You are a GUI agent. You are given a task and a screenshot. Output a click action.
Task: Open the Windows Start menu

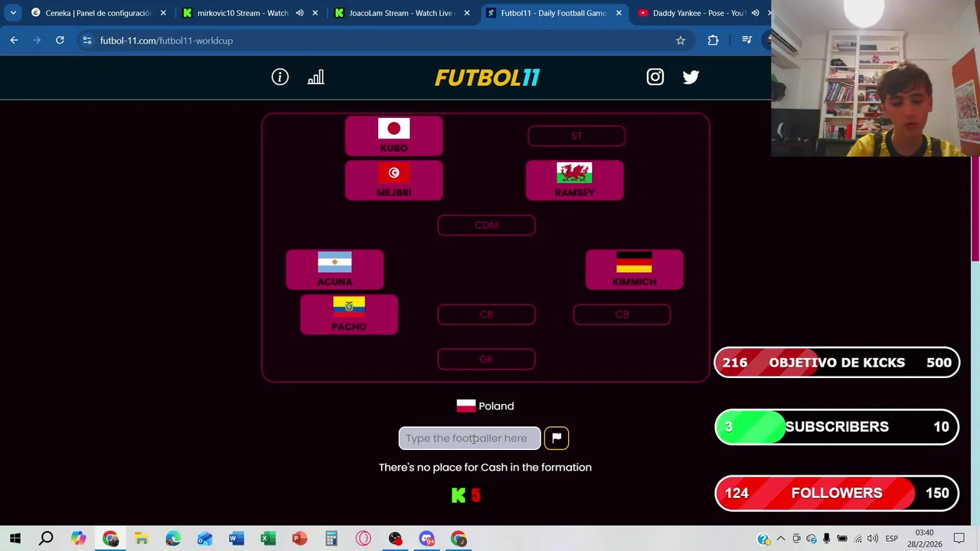tap(15, 539)
